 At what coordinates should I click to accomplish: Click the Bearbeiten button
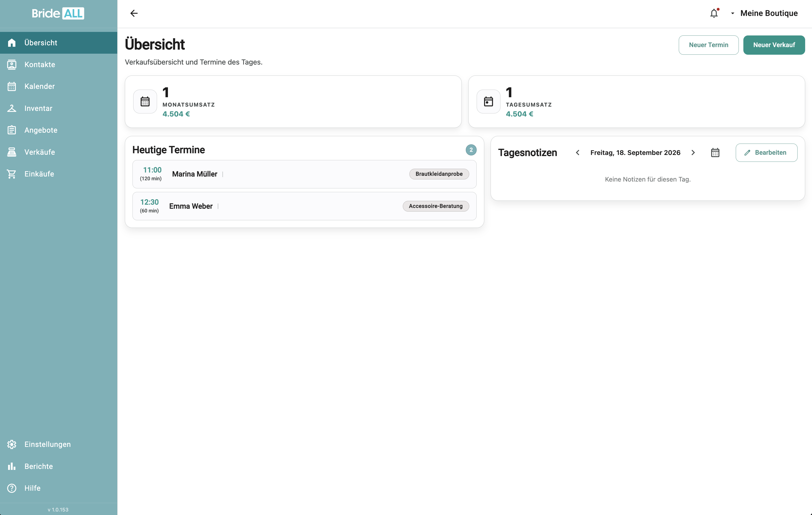[766, 153]
